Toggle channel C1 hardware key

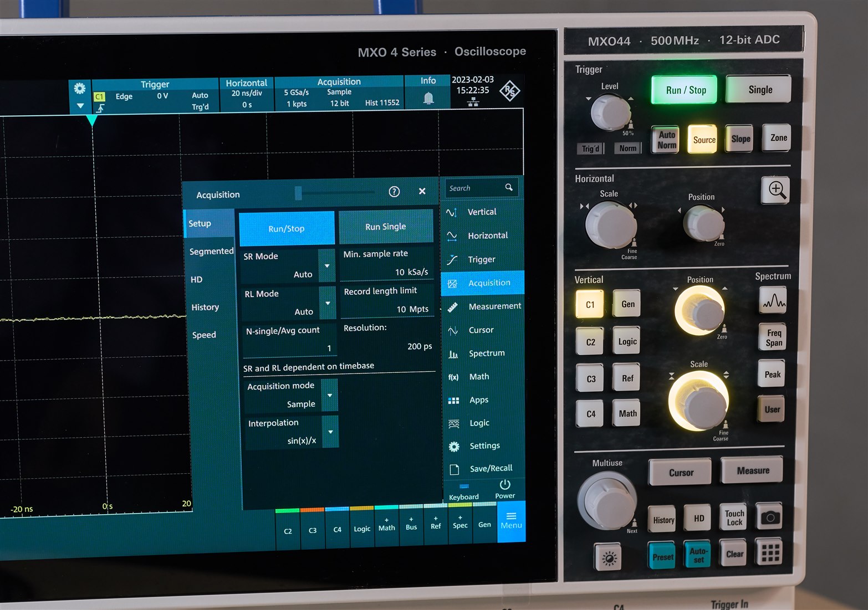tap(590, 304)
